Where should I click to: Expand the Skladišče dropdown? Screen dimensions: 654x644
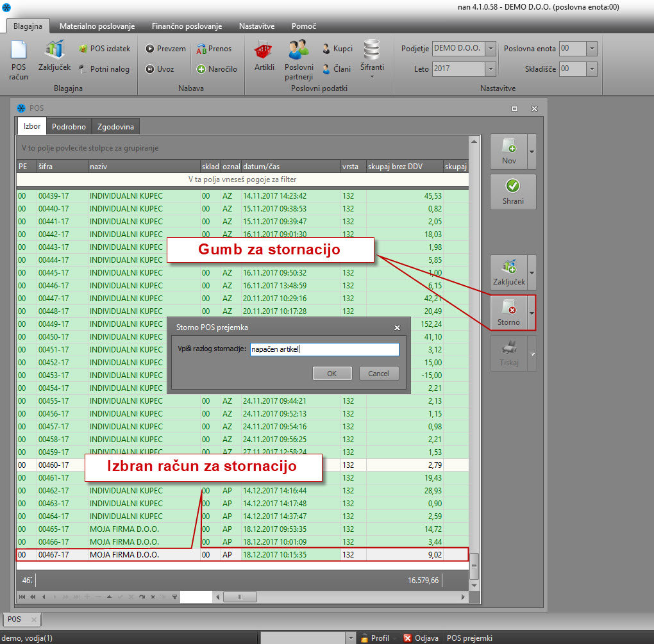(x=592, y=69)
